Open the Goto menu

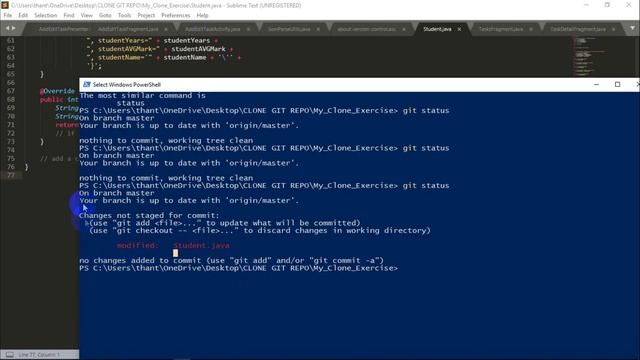click(x=105, y=15)
